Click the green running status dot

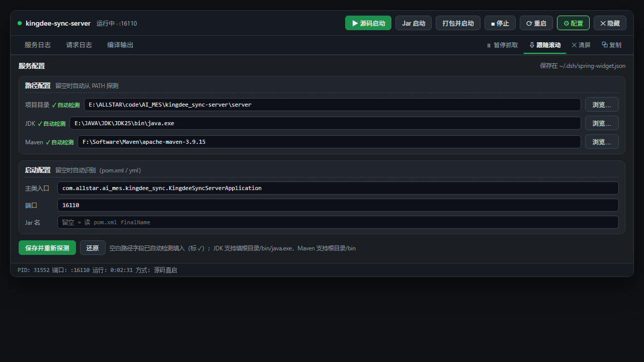pyautogui.click(x=20, y=23)
